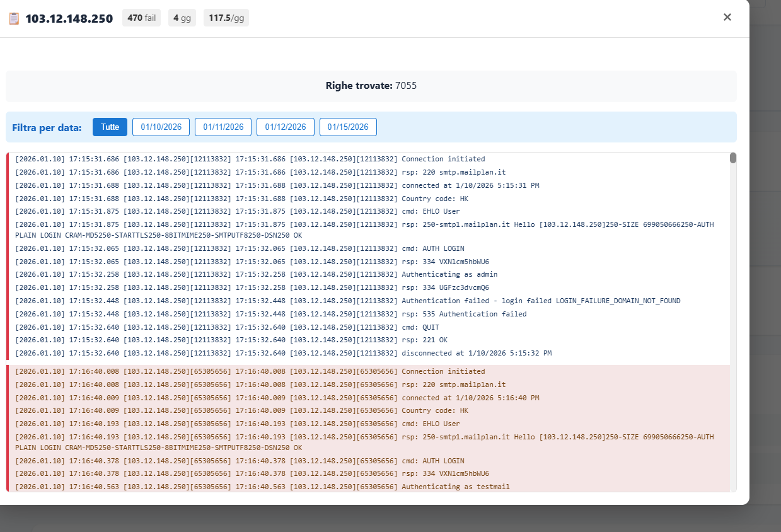Click the 'rsp: 535 Authentication failed' line
Viewport: 781px width, 532px height.
(x=463, y=314)
